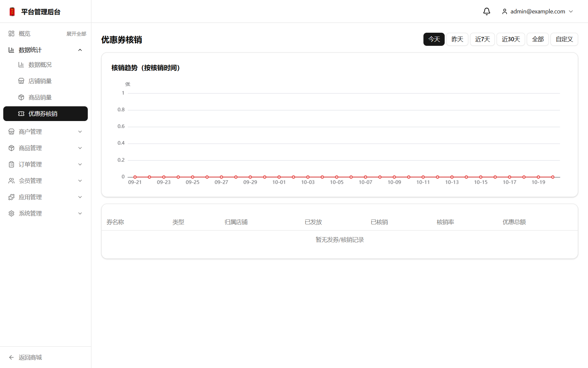Click the 展开全部 link
This screenshot has width=588, height=368.
click(x=76, y=34)
